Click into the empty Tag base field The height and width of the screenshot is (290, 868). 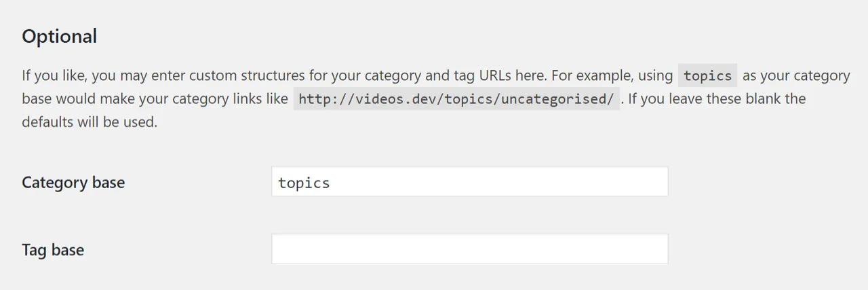tap(469, 249)
